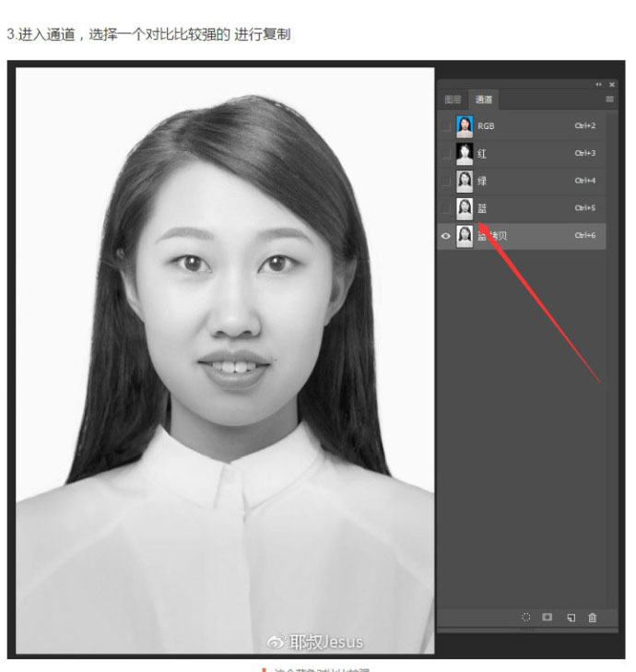Screen dimensions: 636x672
Task: Select the 绿 channel label
Action: click(482, 181)
